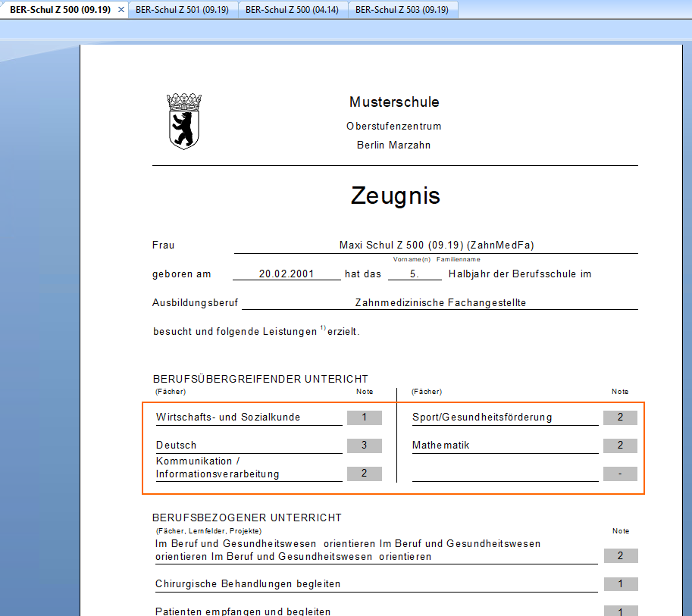Click the grade box for Mathematik
The width and height of the screenshot is (692, 616).
(620, 446)
